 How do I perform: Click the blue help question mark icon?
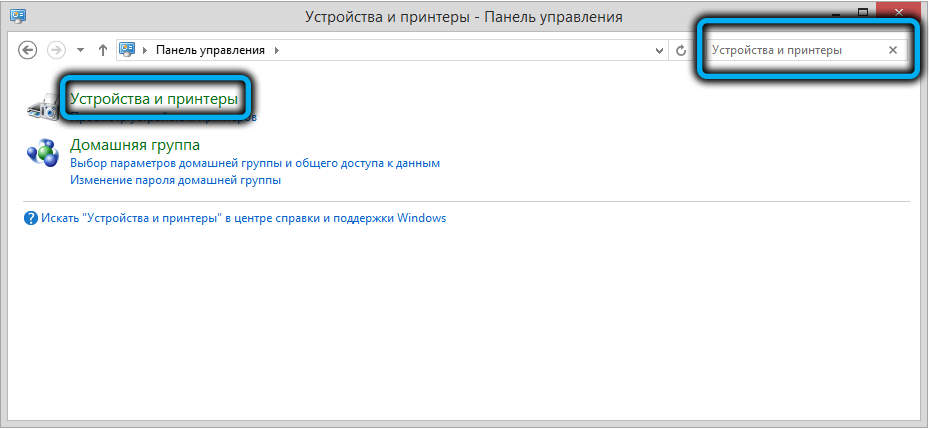point(30,218)
